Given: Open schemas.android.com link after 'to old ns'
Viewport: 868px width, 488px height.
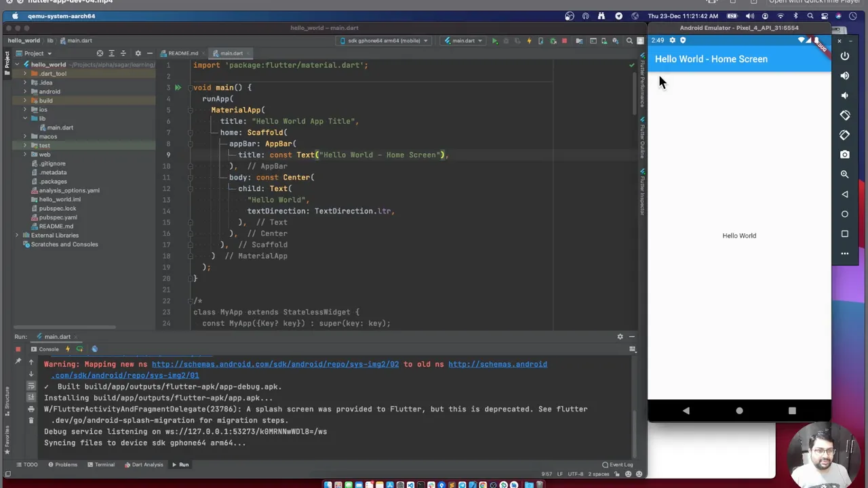Looking at the screenshot, I should [498, 364].
